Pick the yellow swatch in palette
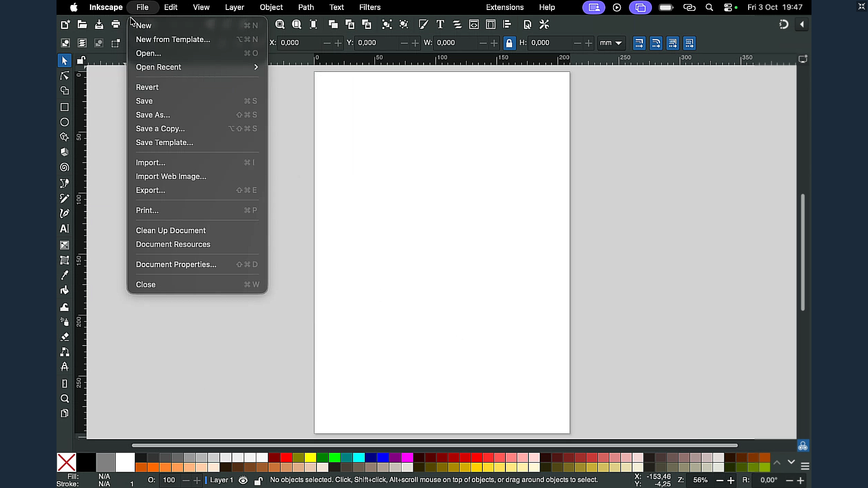 point(310,457)
